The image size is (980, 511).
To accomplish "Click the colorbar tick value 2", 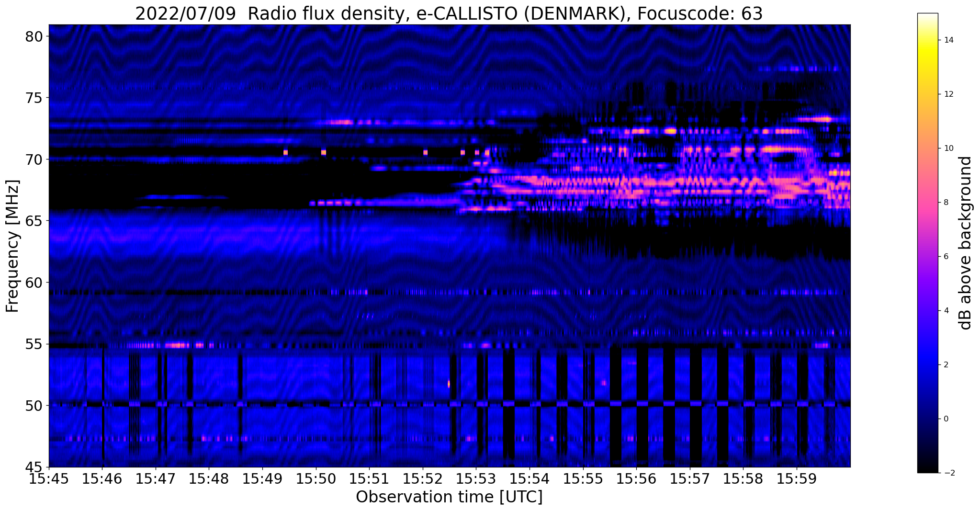I will 946,365.
